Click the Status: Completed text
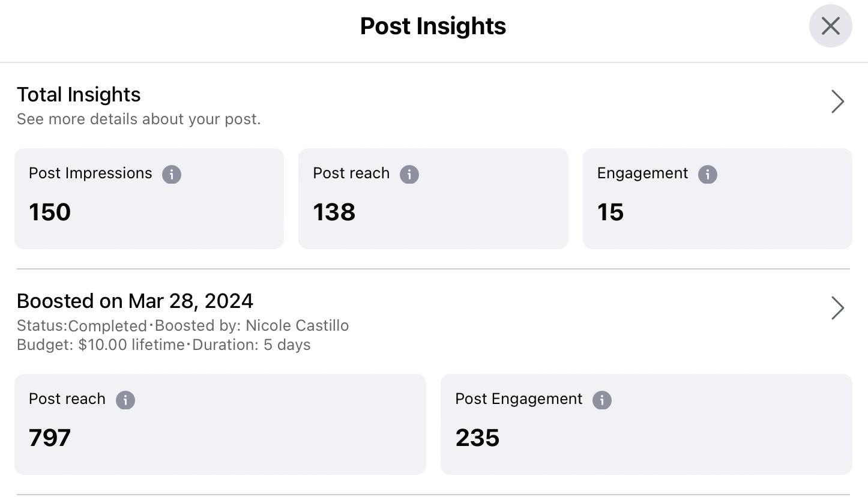The width and height of the screenshot is (868, 497). pos(82,325)
